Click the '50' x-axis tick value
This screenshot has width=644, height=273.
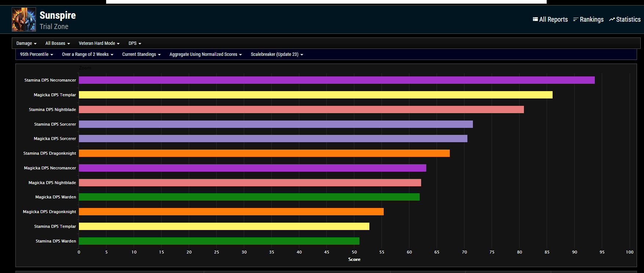[354, 252]
